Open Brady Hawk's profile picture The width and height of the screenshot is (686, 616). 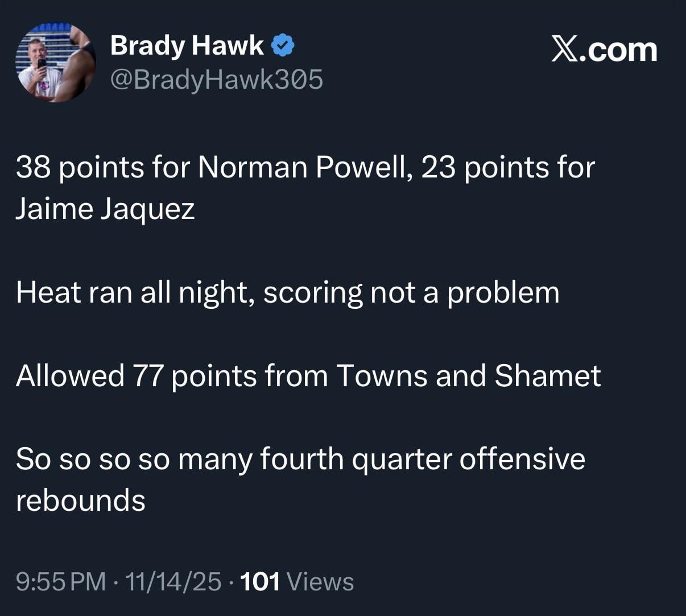click(x=55, y=63)
